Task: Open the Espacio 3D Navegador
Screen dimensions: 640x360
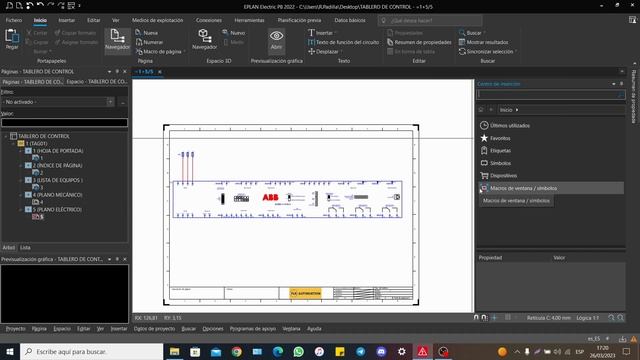Action: tap(204, 40)
